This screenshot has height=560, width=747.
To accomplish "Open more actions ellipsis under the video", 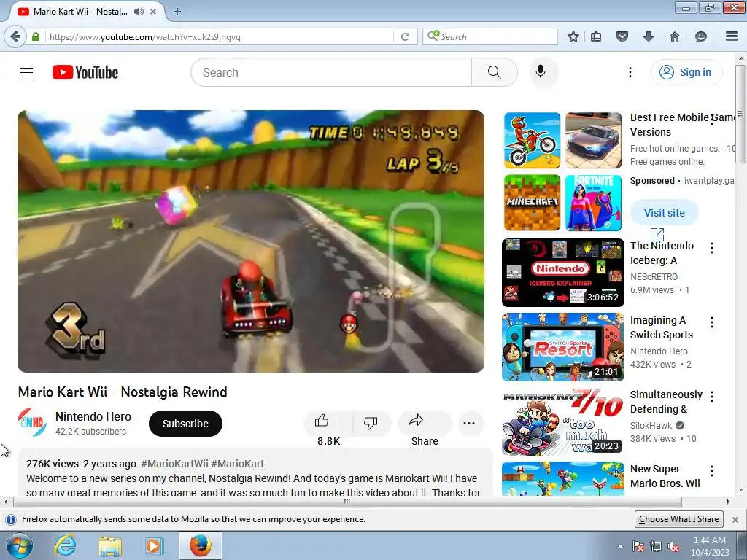I will pos(469,424).
